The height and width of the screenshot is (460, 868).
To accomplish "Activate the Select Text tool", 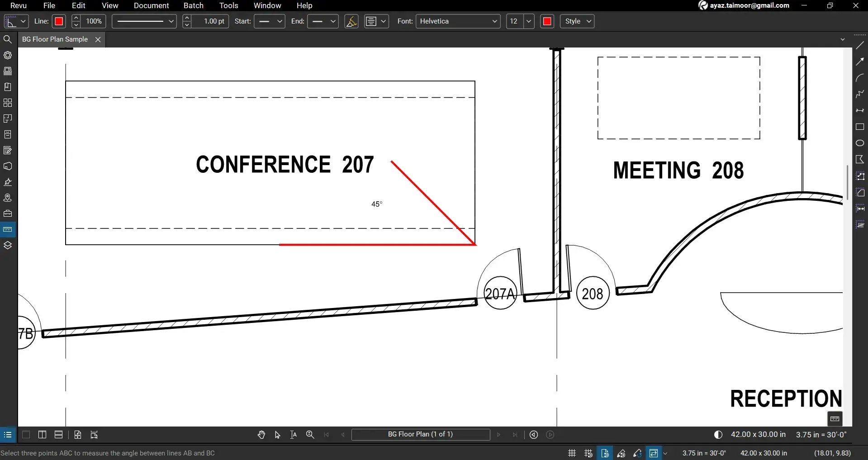I will pos(294,435).
